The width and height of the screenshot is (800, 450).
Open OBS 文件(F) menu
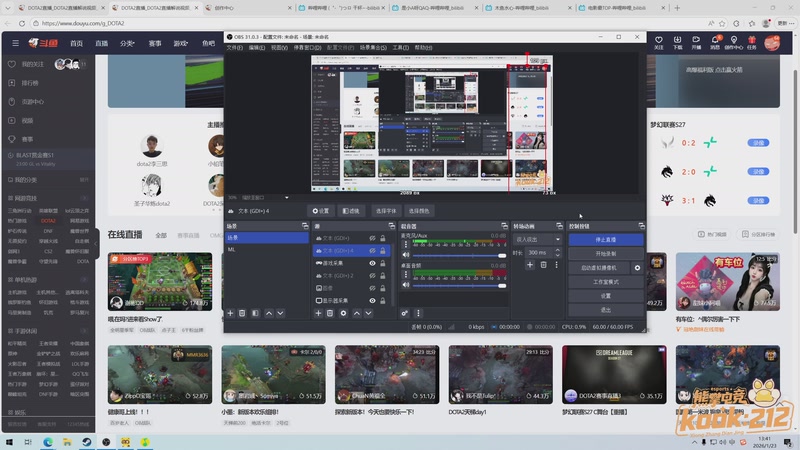click(x=234, y=47)
